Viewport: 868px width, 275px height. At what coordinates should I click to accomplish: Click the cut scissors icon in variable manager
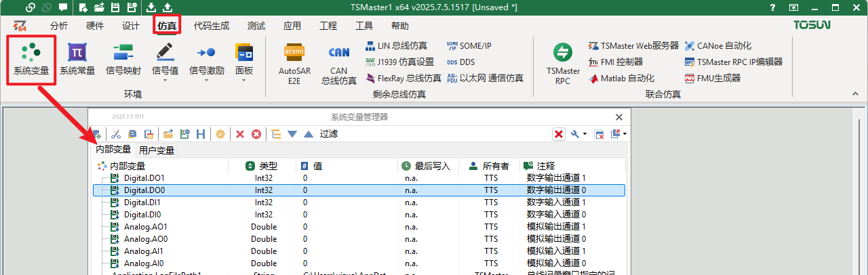coord(116,134)
